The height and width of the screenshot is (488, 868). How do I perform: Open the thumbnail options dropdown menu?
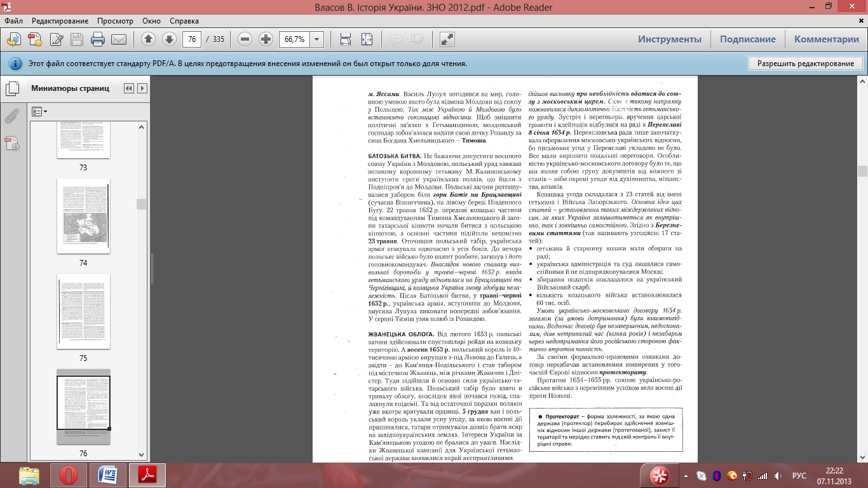click(40, 111)
